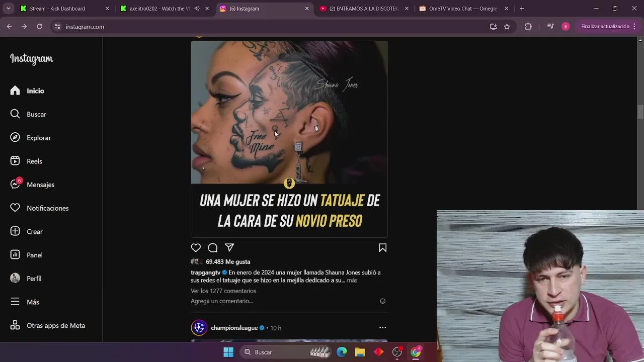The height and width of the screenshot is (362, 644).
Task: Open Chrome menu three dots
Action: [635, 27]
